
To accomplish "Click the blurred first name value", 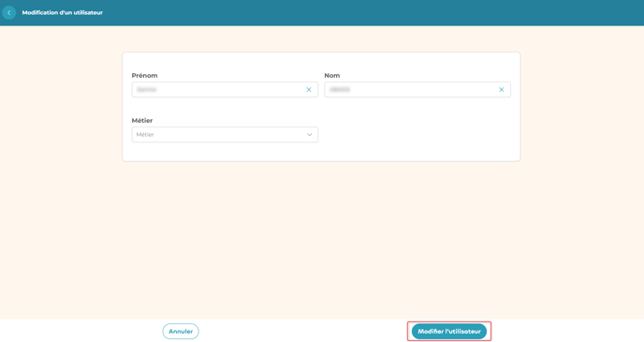I will 147,90.
